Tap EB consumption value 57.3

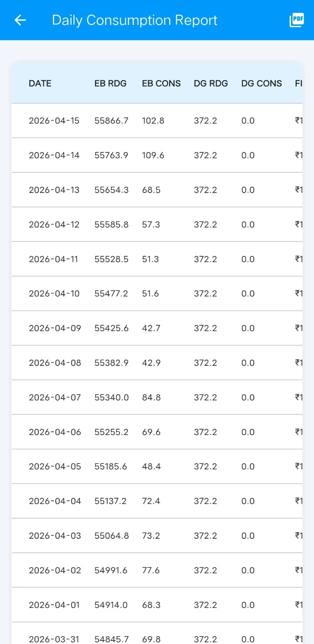point(151,224)
